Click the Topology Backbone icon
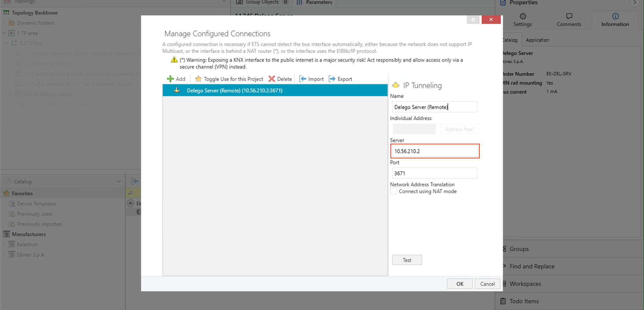This screenshot has height=310, width=644. click(6, 13)
